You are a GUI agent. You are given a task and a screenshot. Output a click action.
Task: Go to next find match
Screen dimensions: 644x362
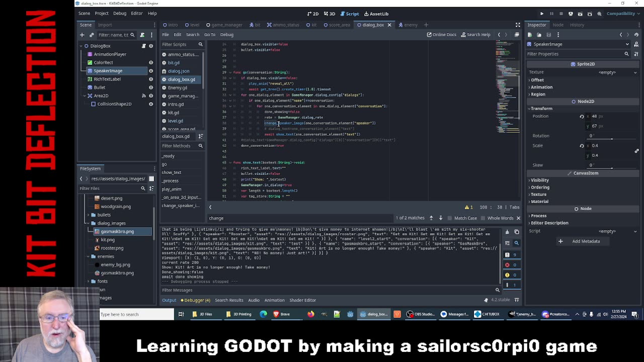coord(440,218)
